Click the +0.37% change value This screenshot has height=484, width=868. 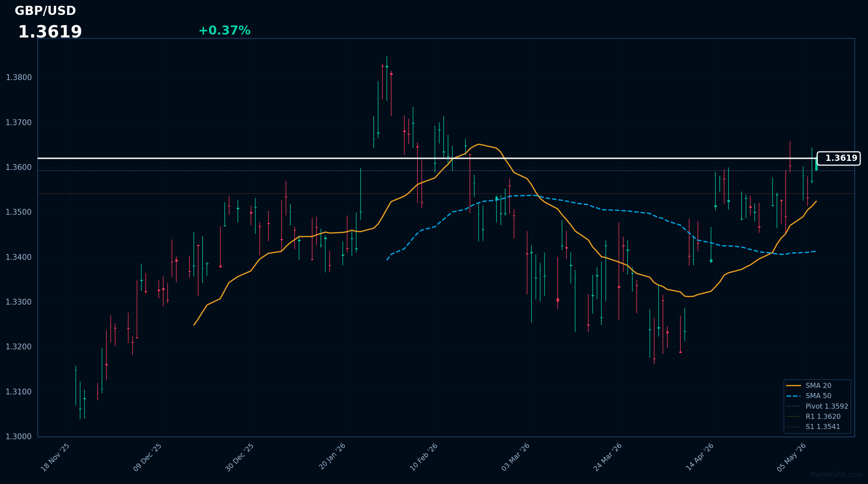[224, 31]
